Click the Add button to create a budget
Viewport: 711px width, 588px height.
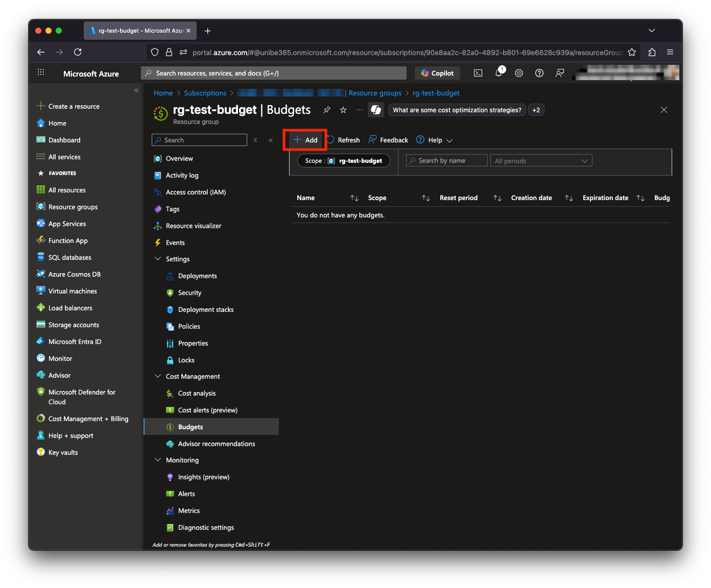[305, 139]
